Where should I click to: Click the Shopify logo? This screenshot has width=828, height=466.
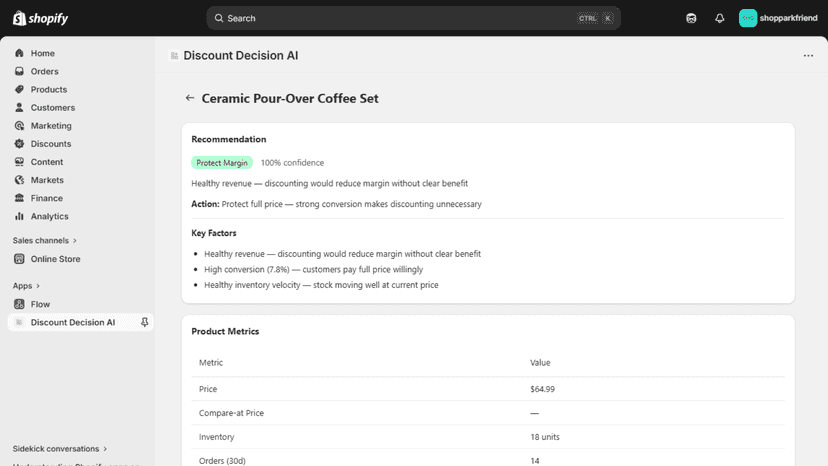click(41, 18)
